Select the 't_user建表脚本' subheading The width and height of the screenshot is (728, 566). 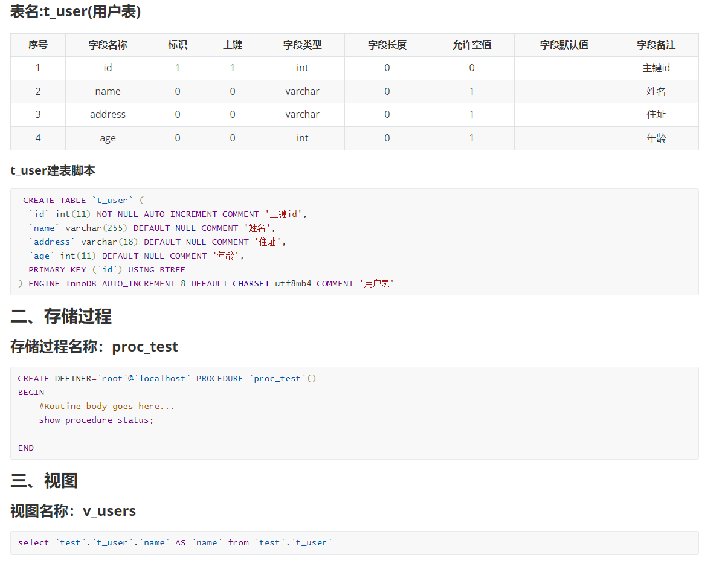pos(53,170)
